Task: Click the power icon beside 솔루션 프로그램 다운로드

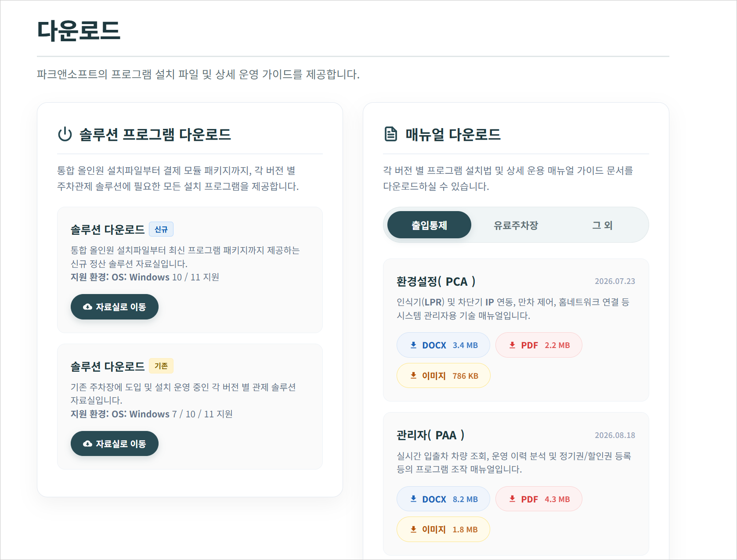Action: (65, 134)
